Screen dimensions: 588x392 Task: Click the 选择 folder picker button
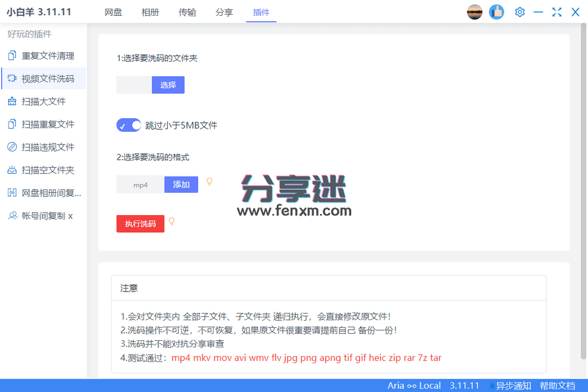click(x=168, y=85)
